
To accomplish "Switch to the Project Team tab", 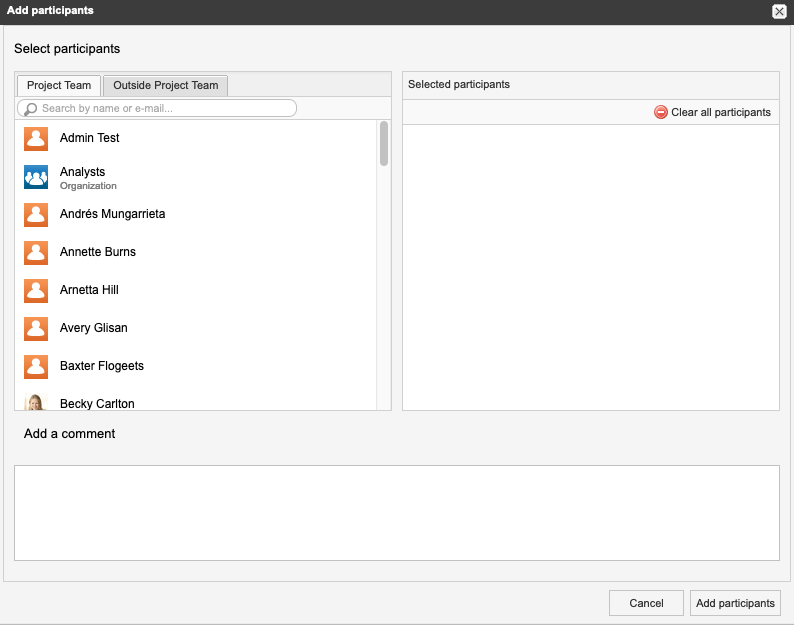I will click(59, 86).
